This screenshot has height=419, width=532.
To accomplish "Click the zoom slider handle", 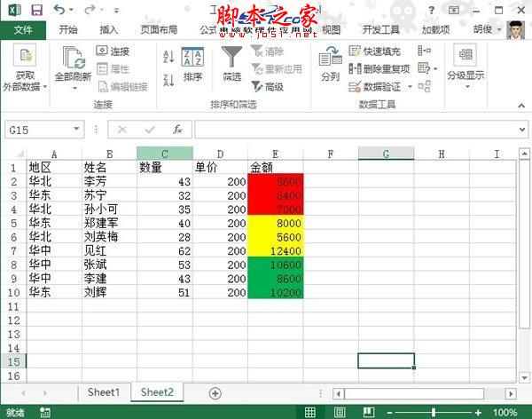I will click(x=434, y=413).
